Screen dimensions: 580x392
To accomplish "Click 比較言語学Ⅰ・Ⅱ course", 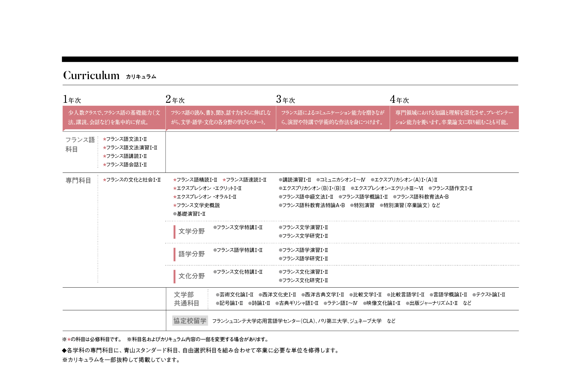I will click(406, 295).
